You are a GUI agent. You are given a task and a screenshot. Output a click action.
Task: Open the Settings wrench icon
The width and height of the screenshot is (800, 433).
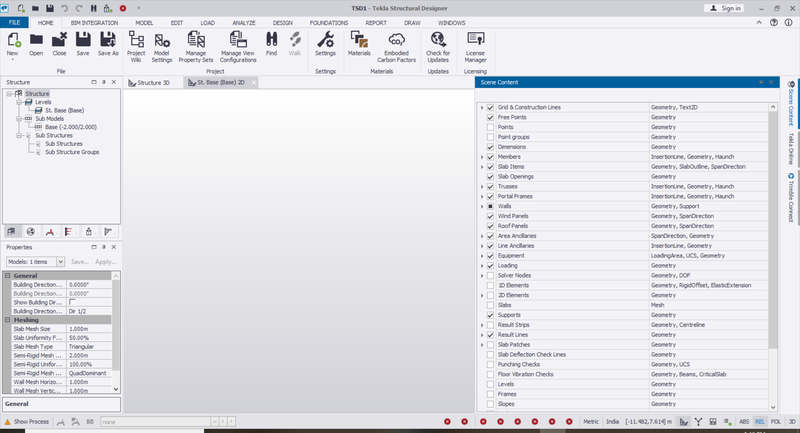325,44
